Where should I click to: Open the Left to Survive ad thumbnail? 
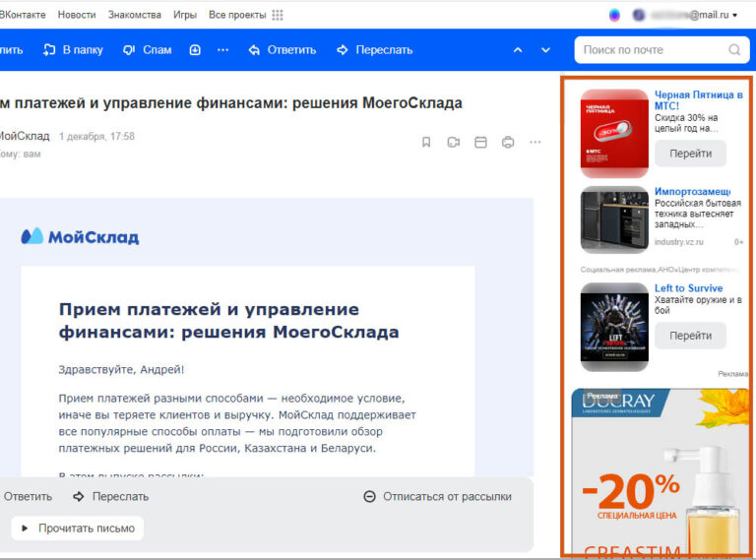pos(614,327)
